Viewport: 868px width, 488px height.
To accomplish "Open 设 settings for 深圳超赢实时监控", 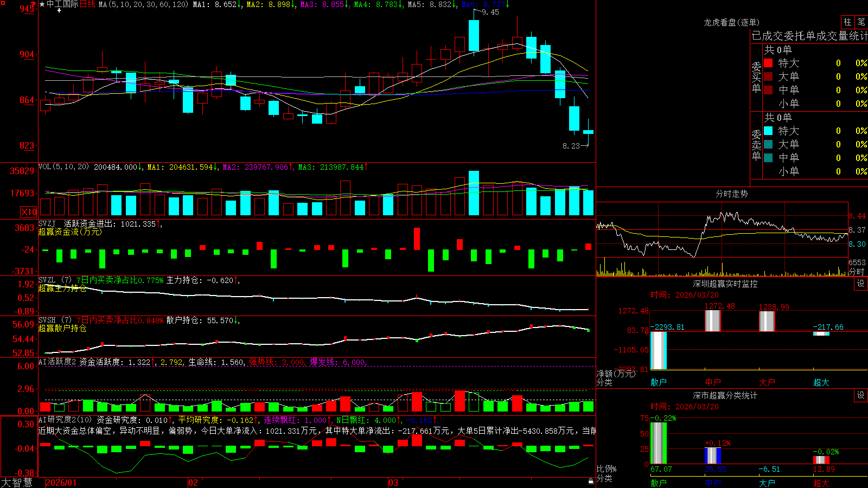I will (861, 284).
